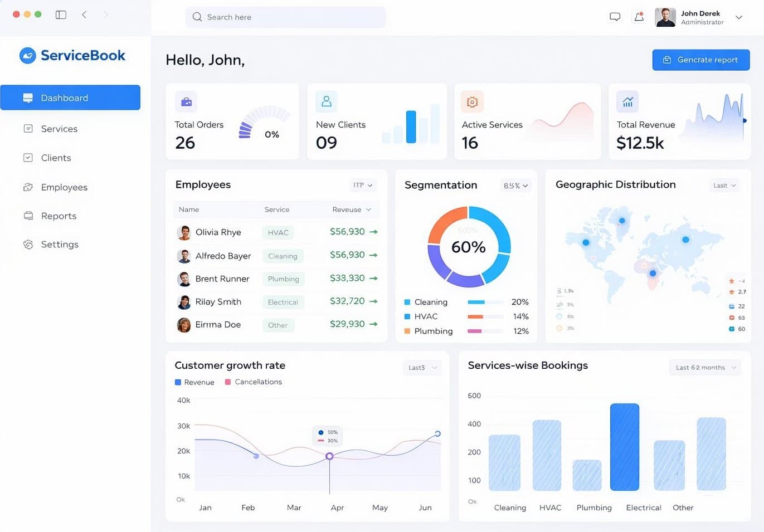Screen dimensions: 764x532
Task: Click the Total Orders briefcase icon
Action: [186, 102]
